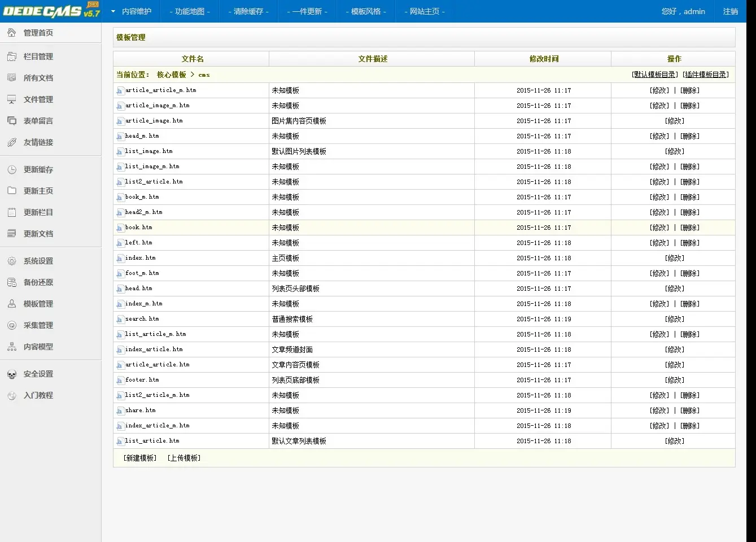Click the 文件管理 monitor icon
Viewport: 756px width, 542px height.
pyautogui.click(x=12, y=99)
